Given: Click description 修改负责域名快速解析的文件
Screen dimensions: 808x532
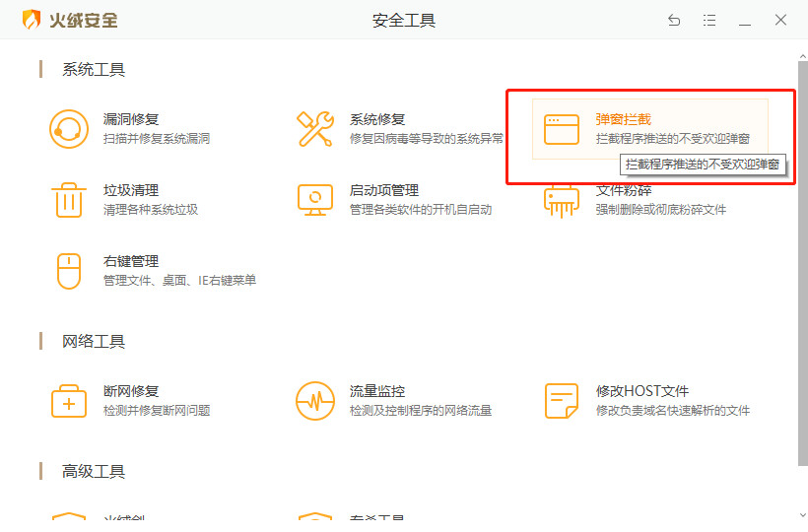Looking at the screenshot, I should pos(672,411).
